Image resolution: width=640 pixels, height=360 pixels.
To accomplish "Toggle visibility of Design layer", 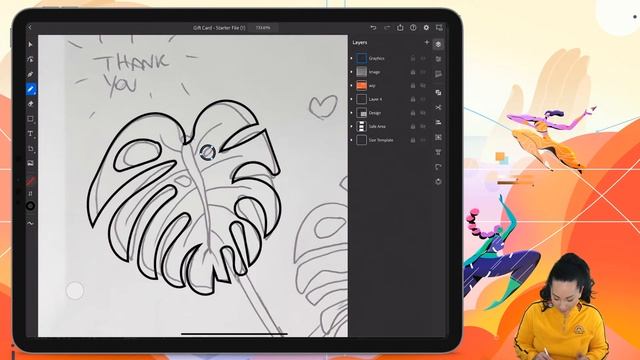I will coord(423,113).
